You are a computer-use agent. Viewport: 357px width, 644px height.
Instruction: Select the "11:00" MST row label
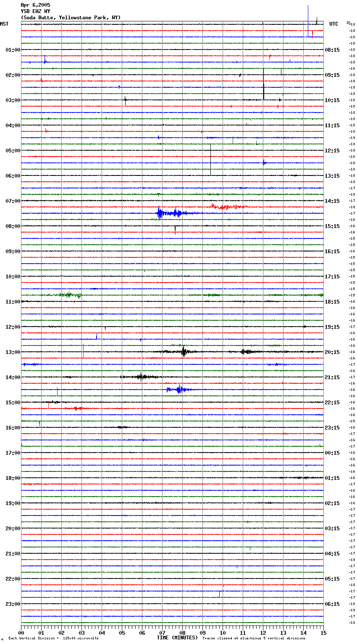click(x=13, y=302)
